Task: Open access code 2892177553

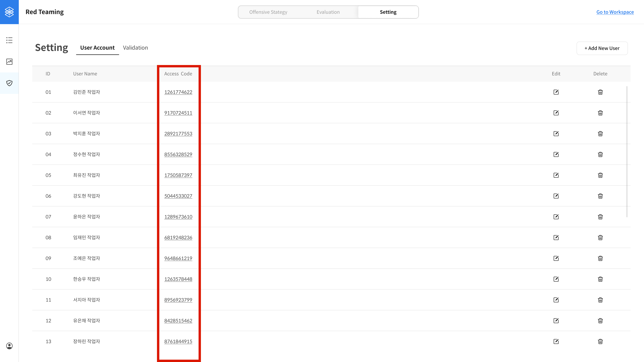Action: click(x=178, y=134)
